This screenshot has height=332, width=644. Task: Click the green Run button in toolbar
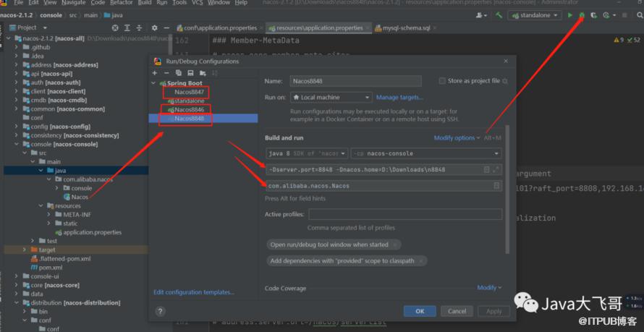coord(570,14)
